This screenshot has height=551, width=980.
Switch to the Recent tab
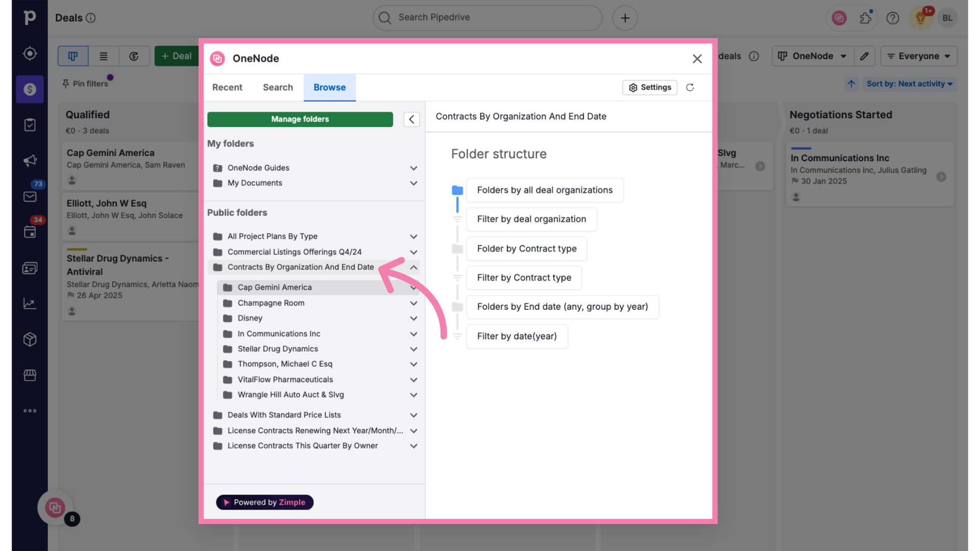pos(227,87)
